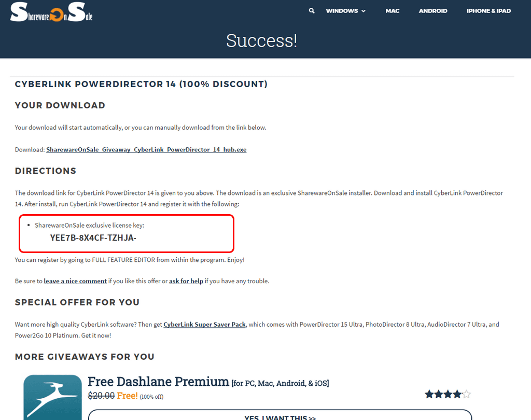
Task: Open the CyberLink Super Saver Pack link
Action: [x=204, y=325]
